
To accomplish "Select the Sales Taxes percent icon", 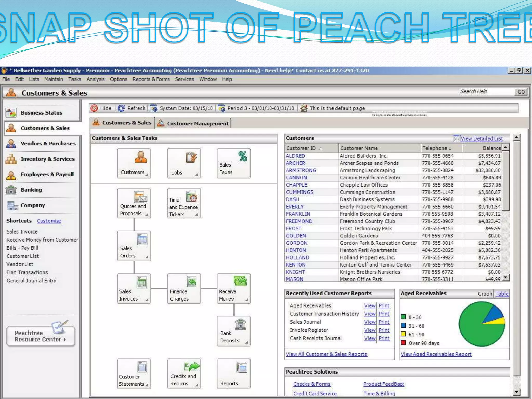I will pos(242,156).
